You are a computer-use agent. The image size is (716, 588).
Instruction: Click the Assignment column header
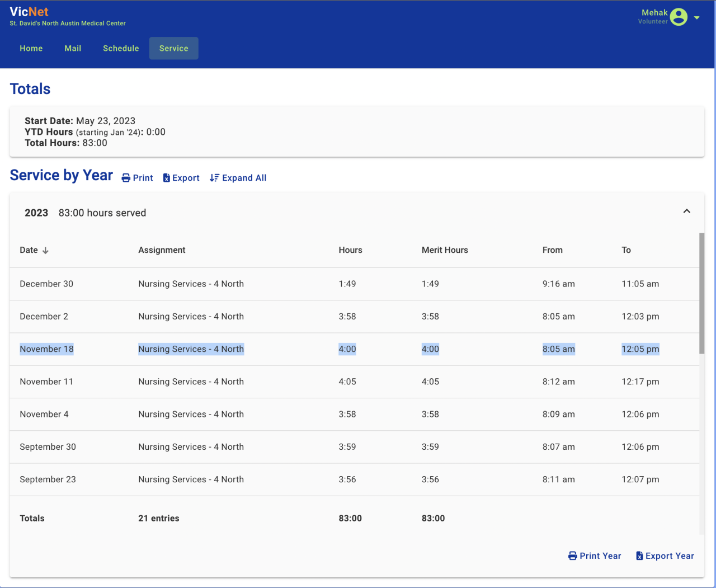click(162, 250)
